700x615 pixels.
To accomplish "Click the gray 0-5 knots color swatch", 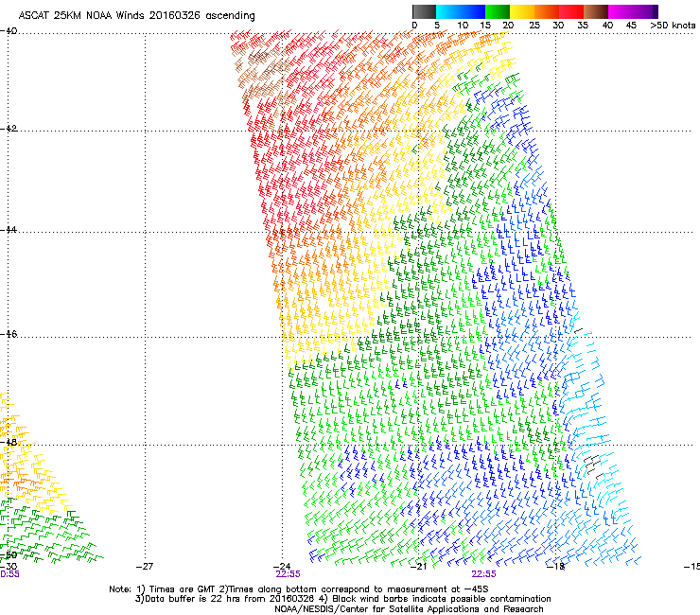I will tap(424, 11).
